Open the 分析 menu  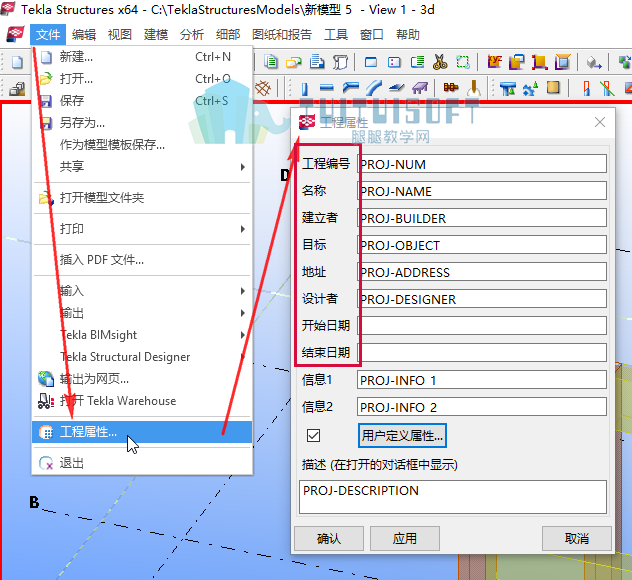pyautogui.click(x=192, y=35)
